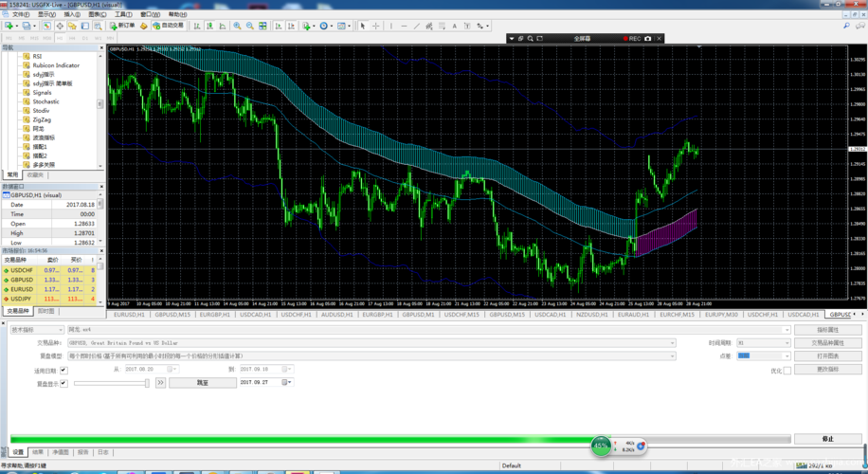The image size is (868, 474).
Task: Open the 复盘模型 testing model dropdown
Action: pos(673,356)
